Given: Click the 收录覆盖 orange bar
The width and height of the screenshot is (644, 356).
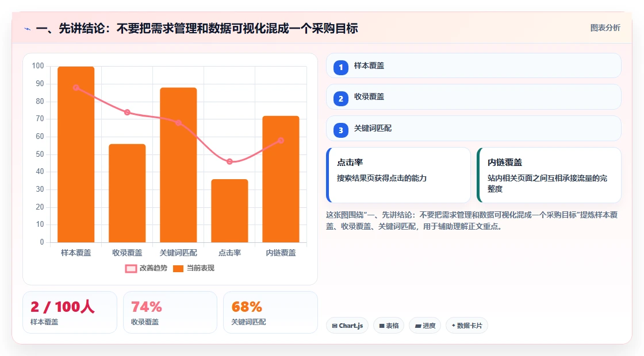Looking at the screenshot, I should pyautogui.click(x=127, y=193).
